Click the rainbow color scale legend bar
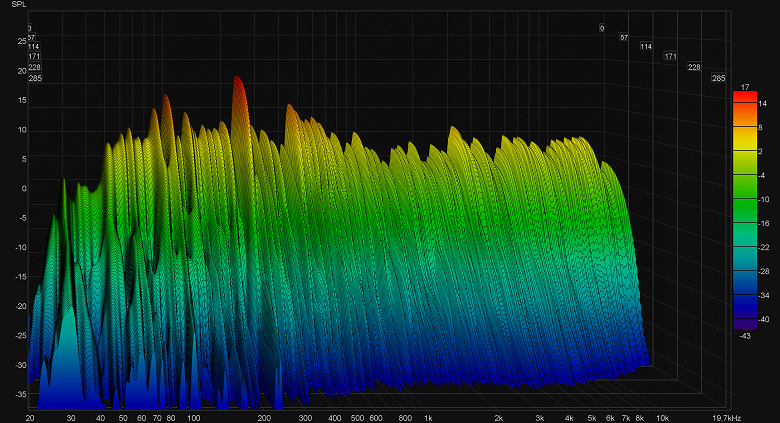 click(745, 211)
